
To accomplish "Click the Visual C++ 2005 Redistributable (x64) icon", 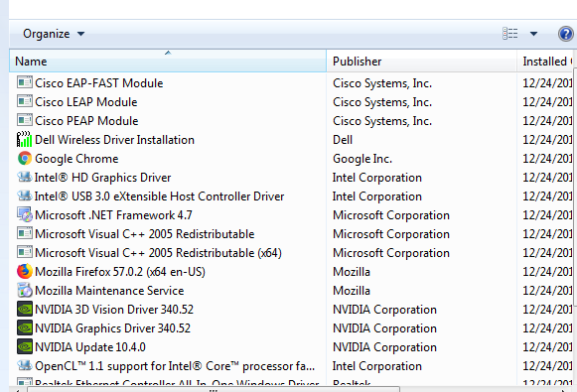I will (25, 252).
